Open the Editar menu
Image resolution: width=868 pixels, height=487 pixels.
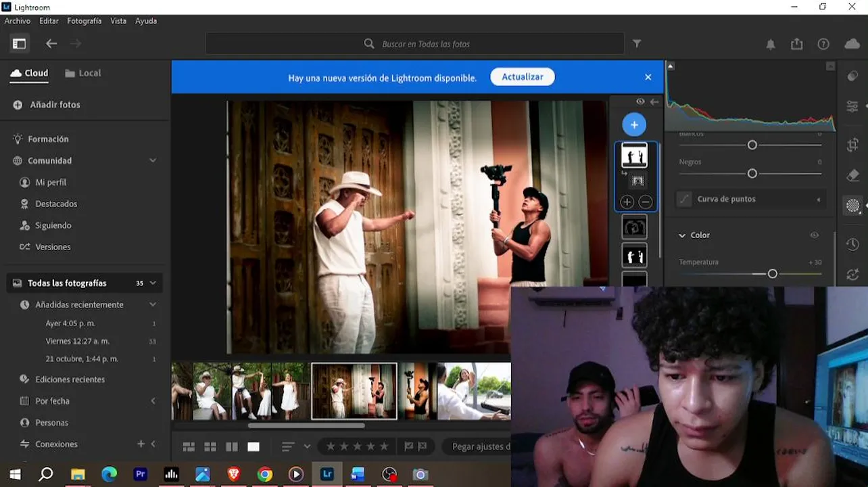click(x=49, y=21)
